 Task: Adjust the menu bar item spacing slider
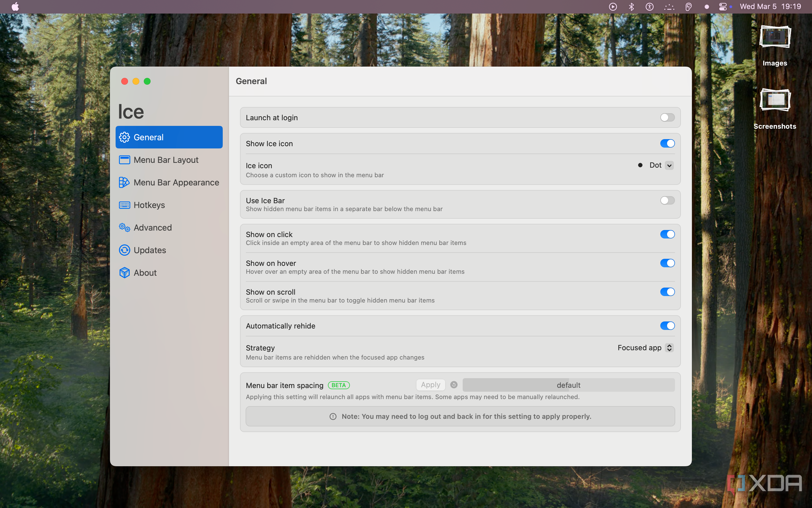(x=568, y=385)
